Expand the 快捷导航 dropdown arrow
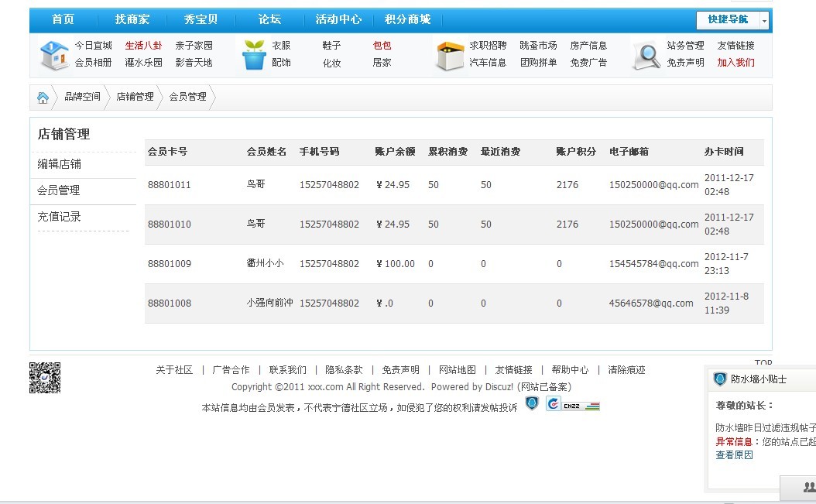Viewport: 816px width, 504px height. click(765, 20)
